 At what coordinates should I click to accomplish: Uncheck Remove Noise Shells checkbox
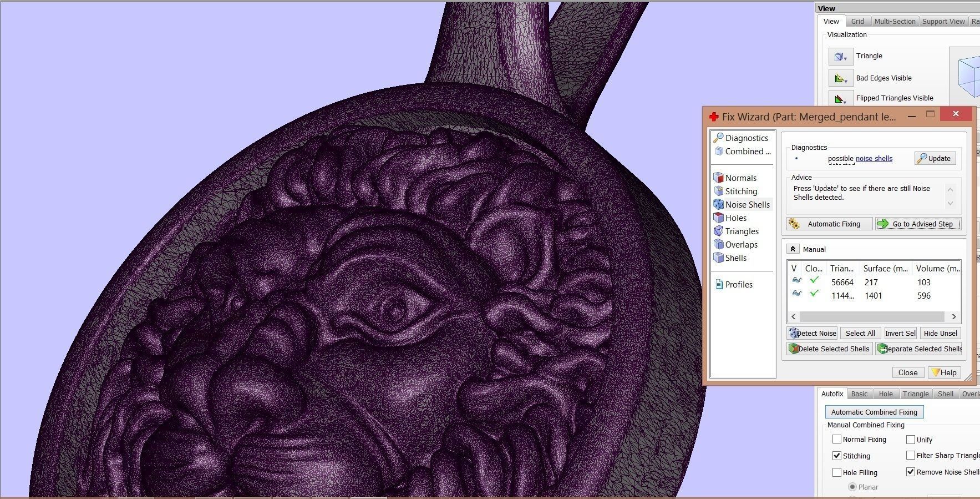[x=911, y=472]
